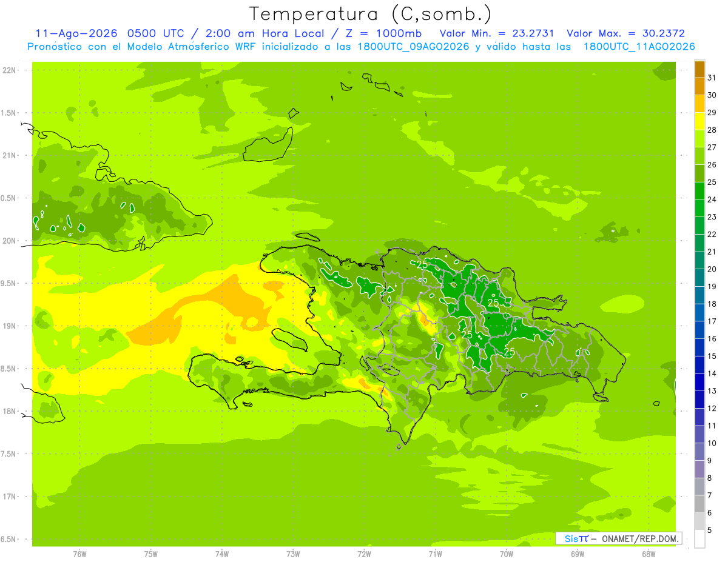Click the "1800UTC_09AGO2026" initialization time
Viewport: 728px width, 562px height.
click(413, 47)
